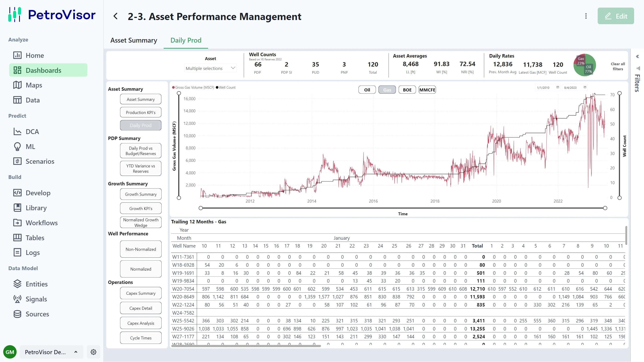Toggle the Oil chart series button
This screenshot has width=644, height=362.
367,90
